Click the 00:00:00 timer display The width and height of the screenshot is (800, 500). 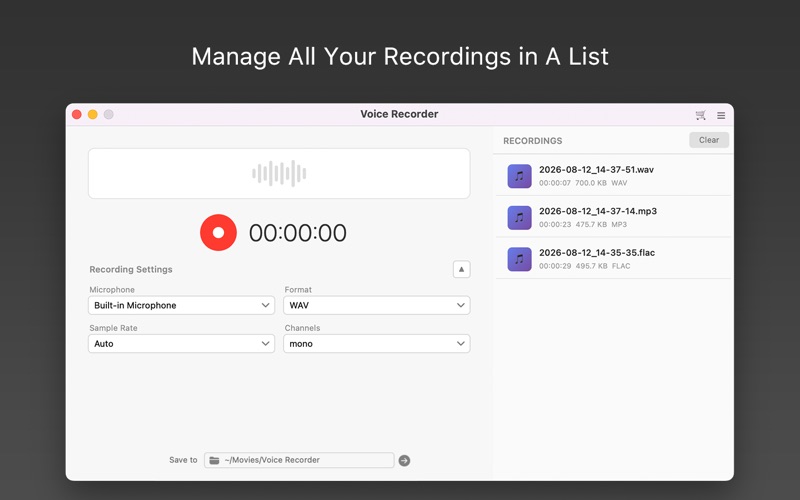click(x=298, y=233)
